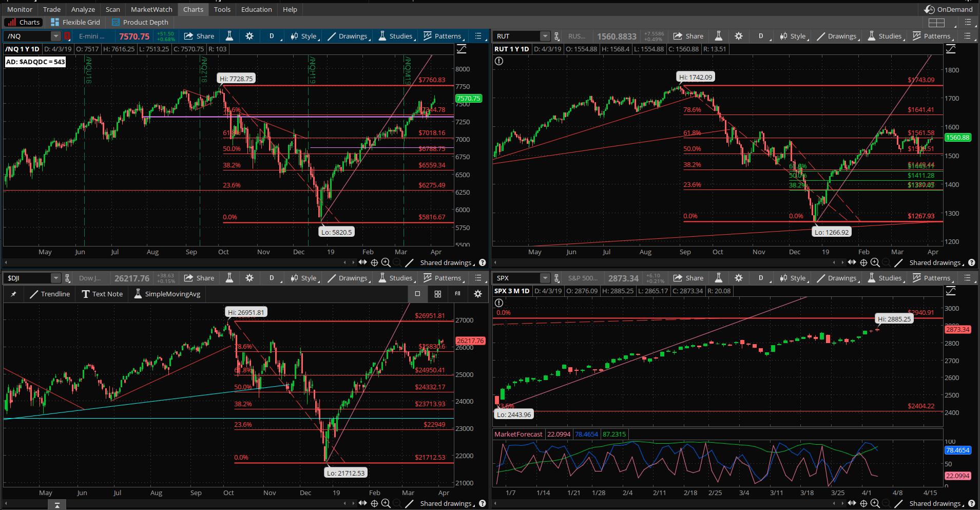This screenshot has width=980, height=510.
Task: Click the help question mark below SPX chart
Action: coord(971,503)
